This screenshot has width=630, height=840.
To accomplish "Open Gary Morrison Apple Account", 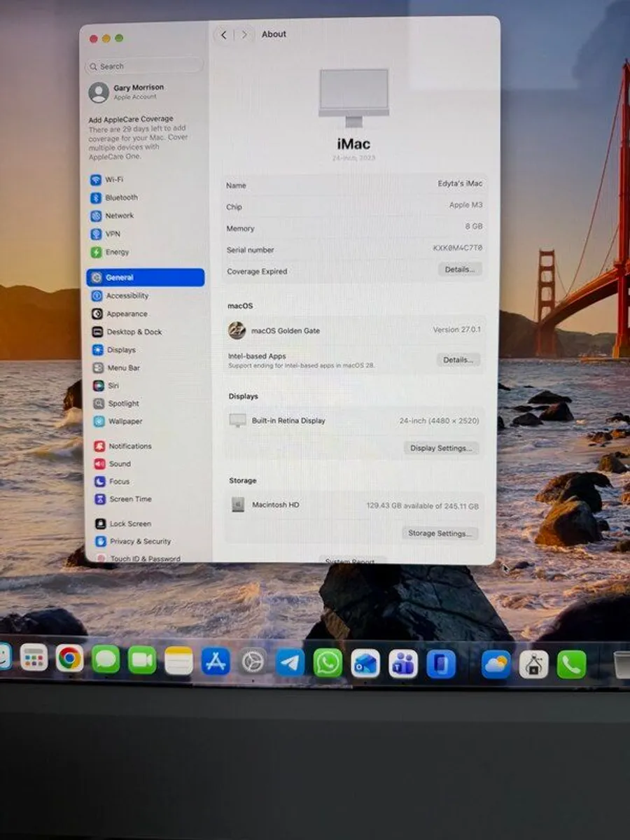I will point(127,92).
